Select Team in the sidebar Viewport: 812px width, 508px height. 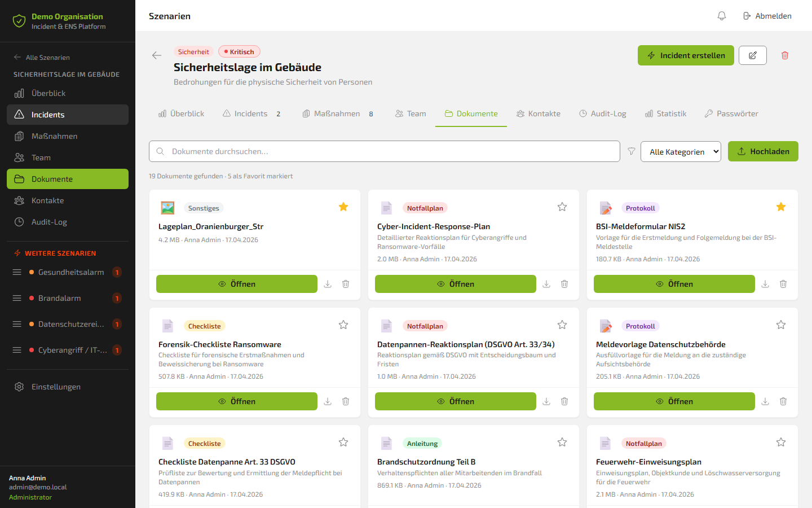click(68, 157)
